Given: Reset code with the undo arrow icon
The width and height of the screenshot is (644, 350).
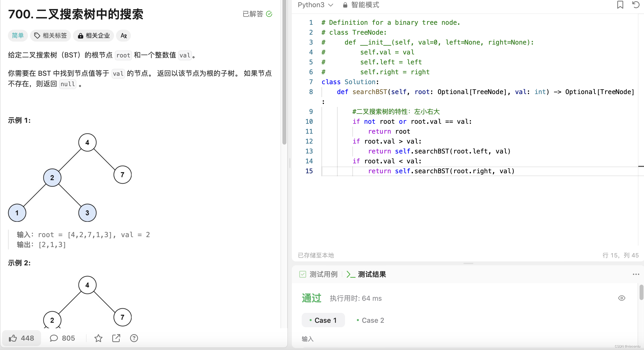Looking at the screenshot, I should (636, 4).
